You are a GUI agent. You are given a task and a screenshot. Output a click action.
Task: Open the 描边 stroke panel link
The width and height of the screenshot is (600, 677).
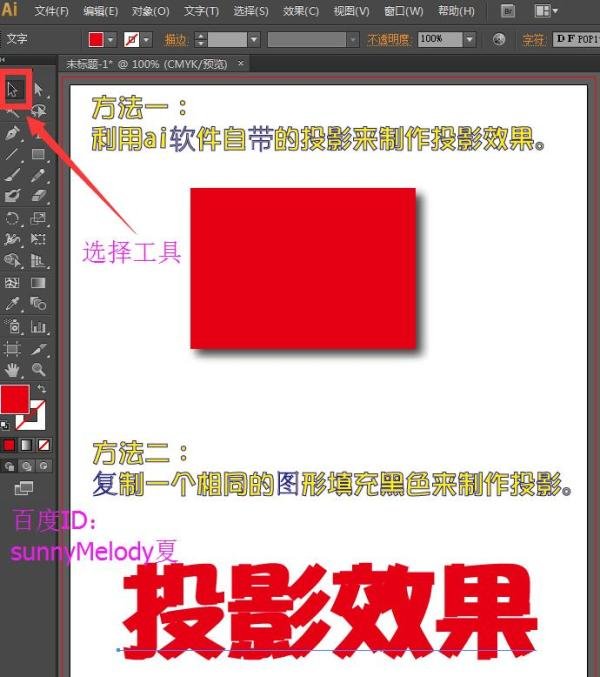pyautogui.click(x=175, y=40)
